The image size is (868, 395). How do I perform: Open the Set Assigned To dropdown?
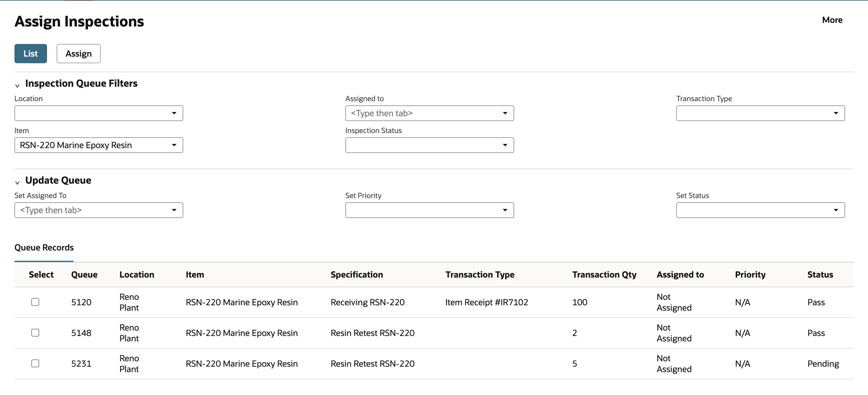[x=99, y=210]
